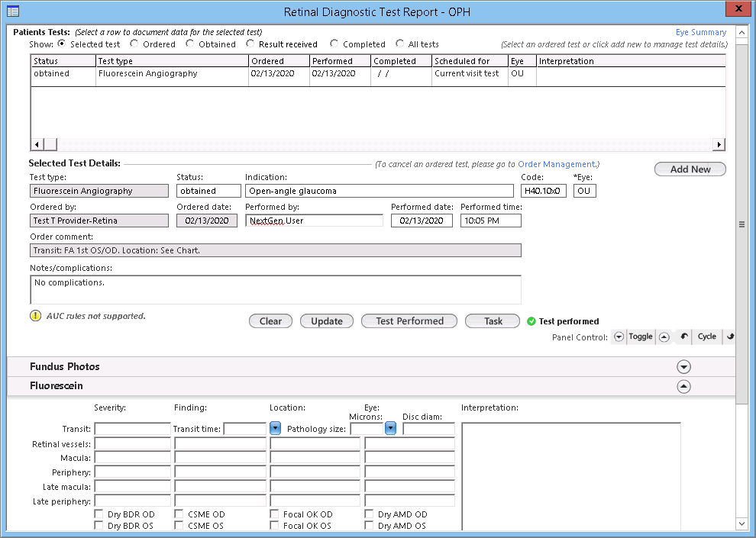Check the Focal OK OS checkbox
756x538 pixels.
tap(274, 526)
